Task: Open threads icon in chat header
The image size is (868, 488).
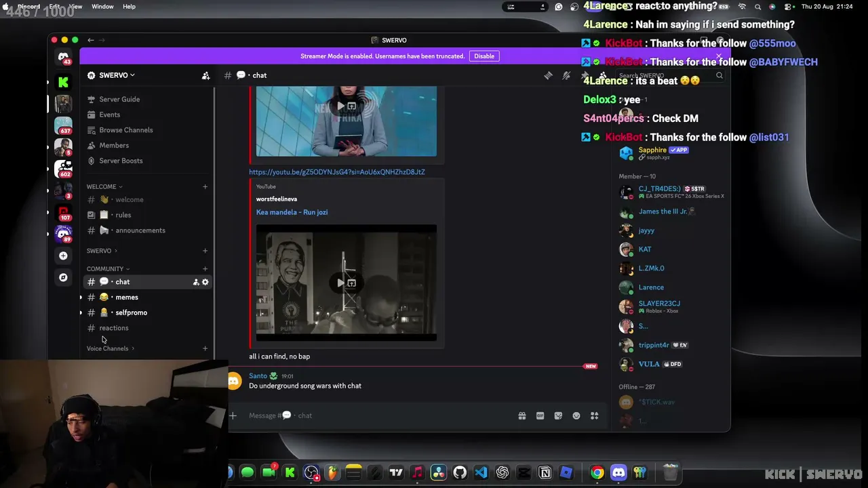Action: (548, 75)
